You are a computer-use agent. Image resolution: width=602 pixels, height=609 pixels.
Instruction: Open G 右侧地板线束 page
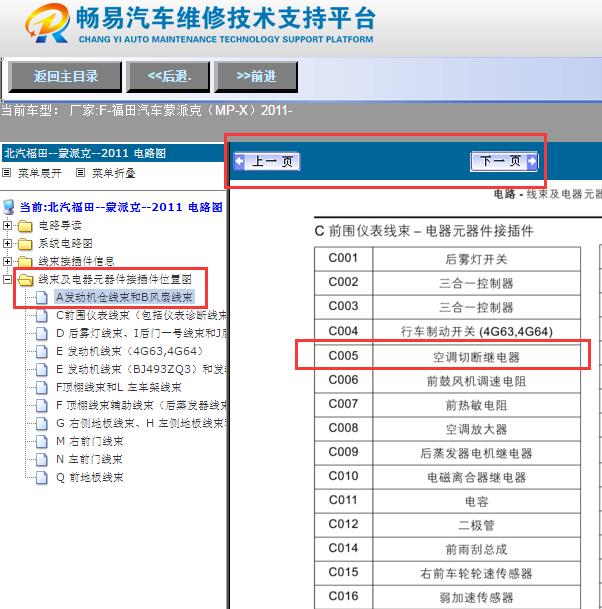coord(141,423)
